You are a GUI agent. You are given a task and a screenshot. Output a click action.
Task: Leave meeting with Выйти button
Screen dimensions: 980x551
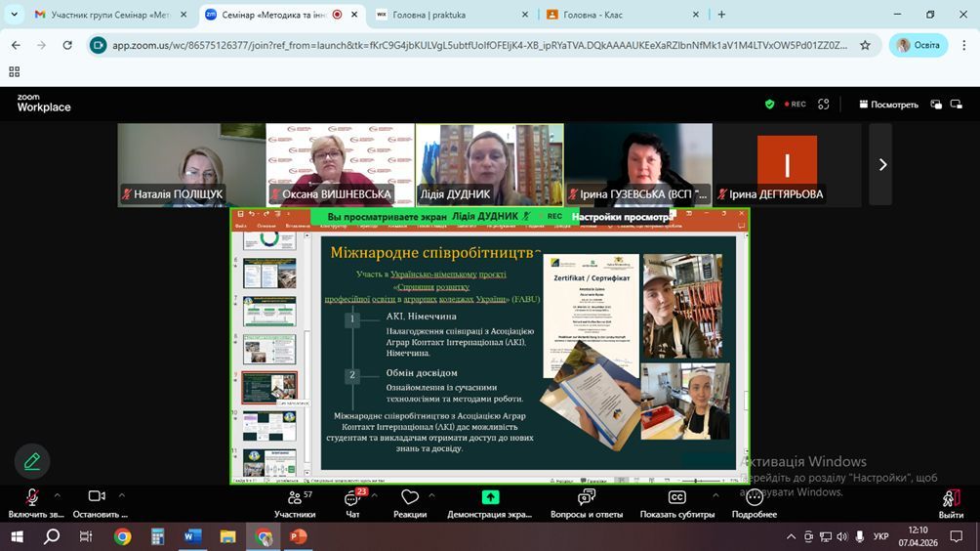click(951, 503)
